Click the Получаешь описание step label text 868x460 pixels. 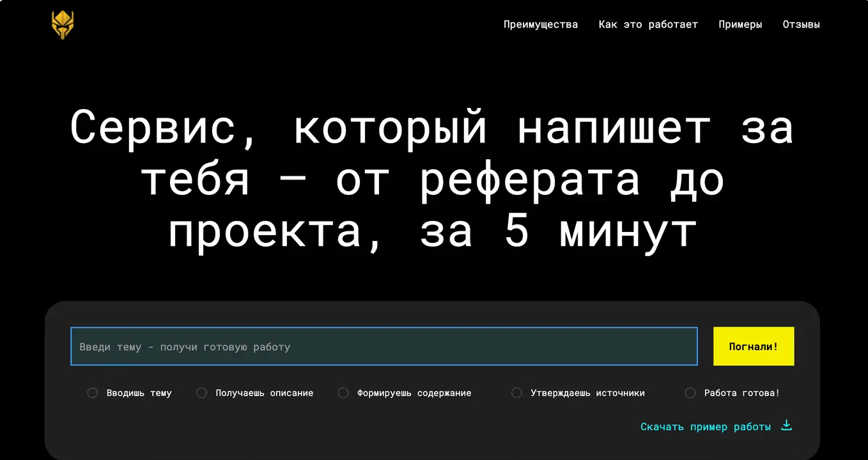[264, 392]
